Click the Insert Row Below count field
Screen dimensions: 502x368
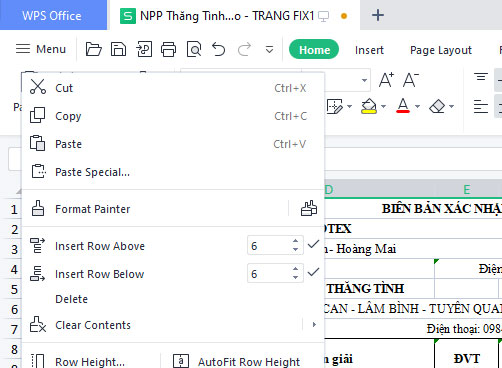269,274
